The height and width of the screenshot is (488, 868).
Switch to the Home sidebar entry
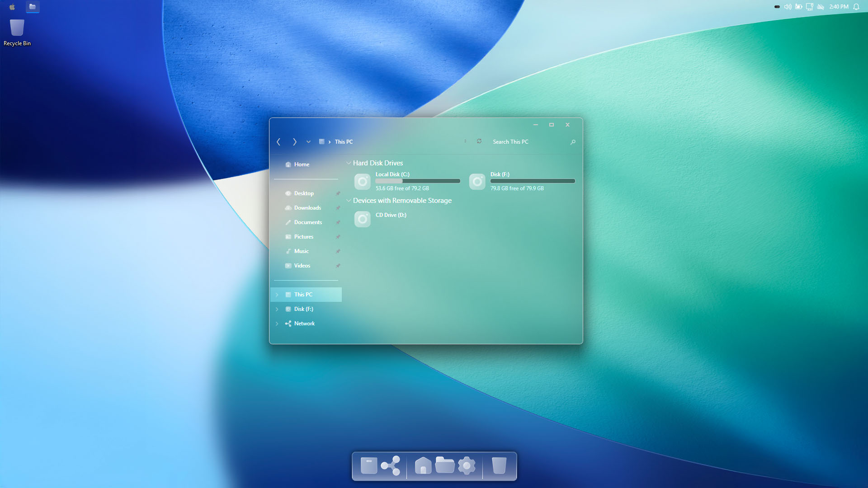point(302,164)
